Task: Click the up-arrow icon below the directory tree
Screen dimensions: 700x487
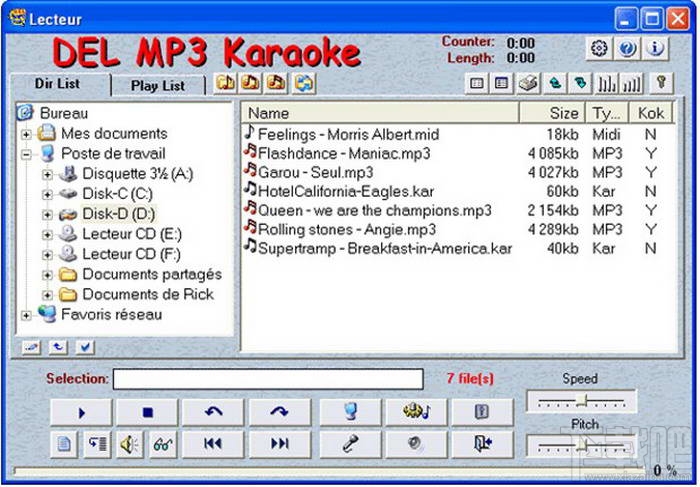Action: (x=58, y=347)
